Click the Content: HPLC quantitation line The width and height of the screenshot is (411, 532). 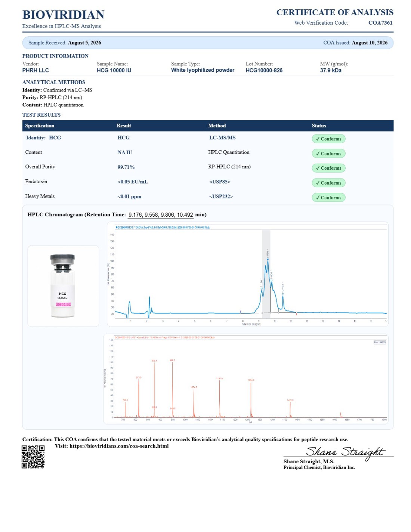[x=53, y=105]
